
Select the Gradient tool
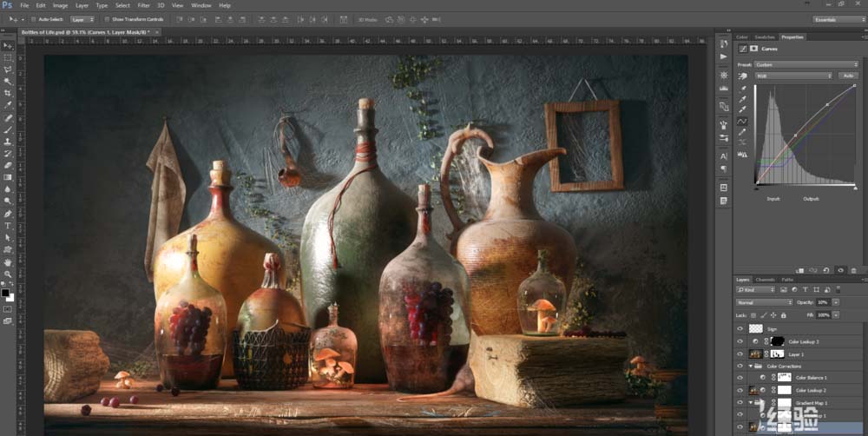click(x=8, y=177)
